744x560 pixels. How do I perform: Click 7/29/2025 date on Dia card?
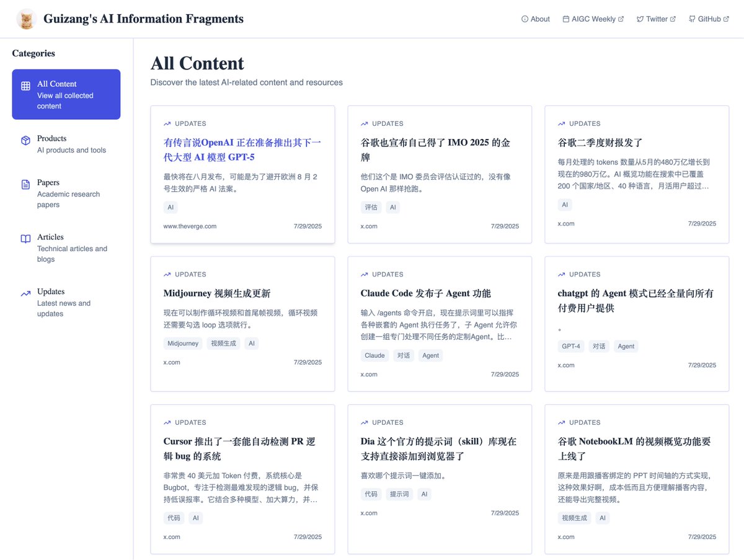click(x=505, y=513)
